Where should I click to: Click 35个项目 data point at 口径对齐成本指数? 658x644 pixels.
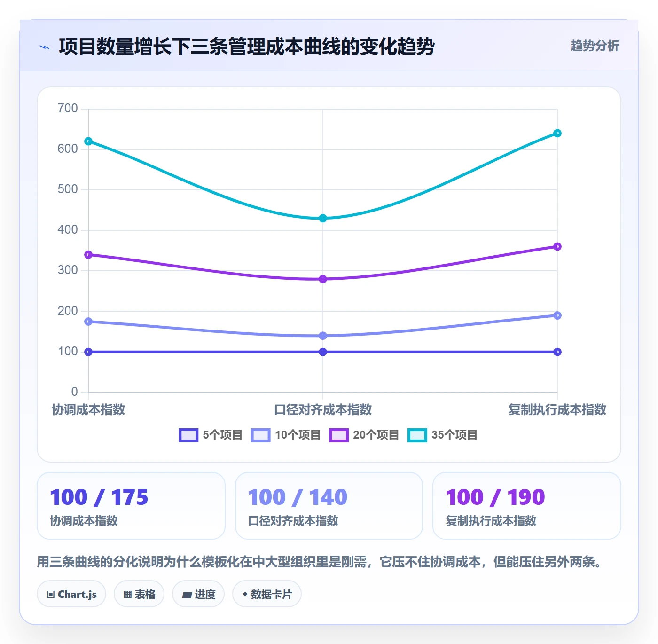point(323,218)
